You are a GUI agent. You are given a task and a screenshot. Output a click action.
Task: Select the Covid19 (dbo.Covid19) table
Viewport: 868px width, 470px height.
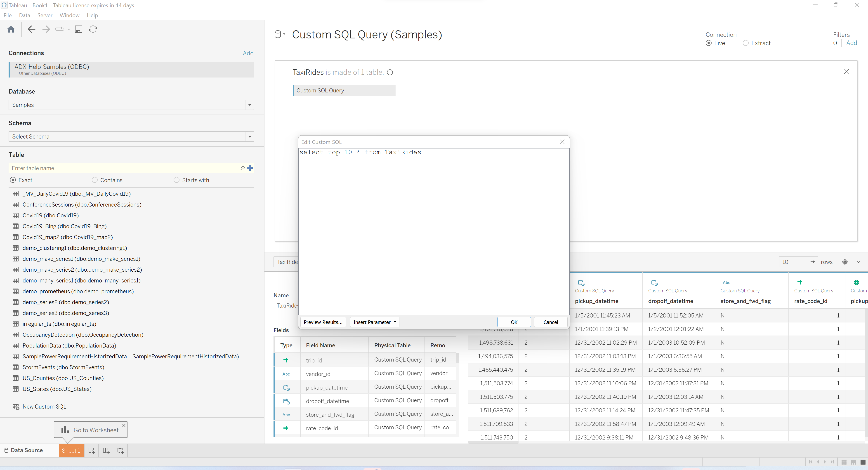pyautogui.click(x=51, y=215)
